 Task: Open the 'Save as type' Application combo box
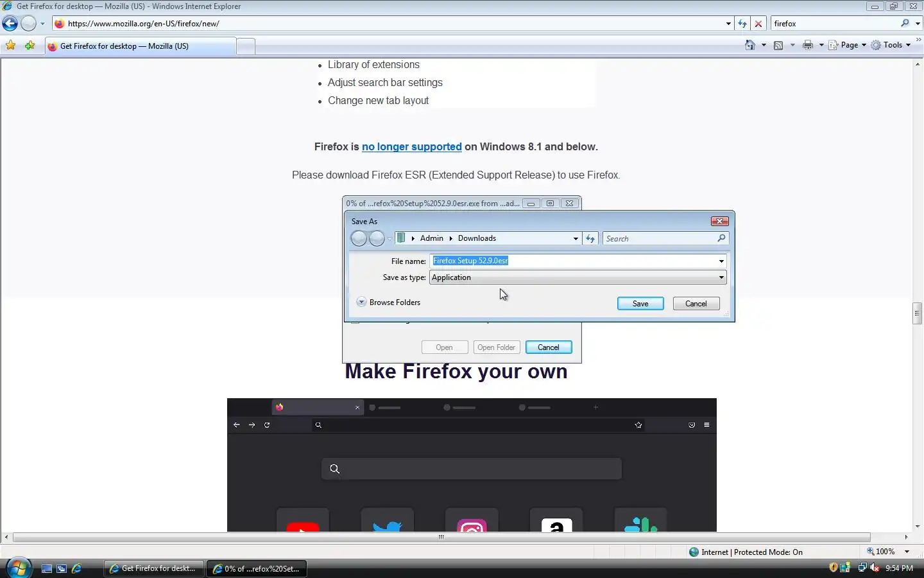pyautogui.click(x=577, y=277)
